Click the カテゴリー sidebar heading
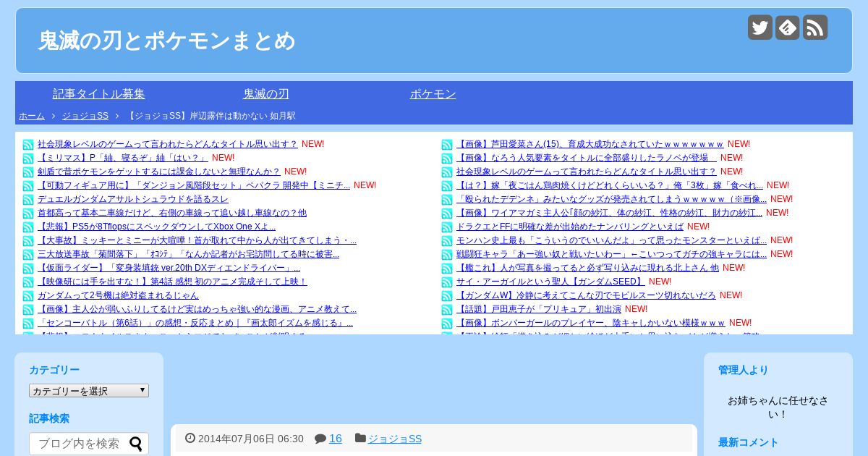 click(x=54, y=370)
